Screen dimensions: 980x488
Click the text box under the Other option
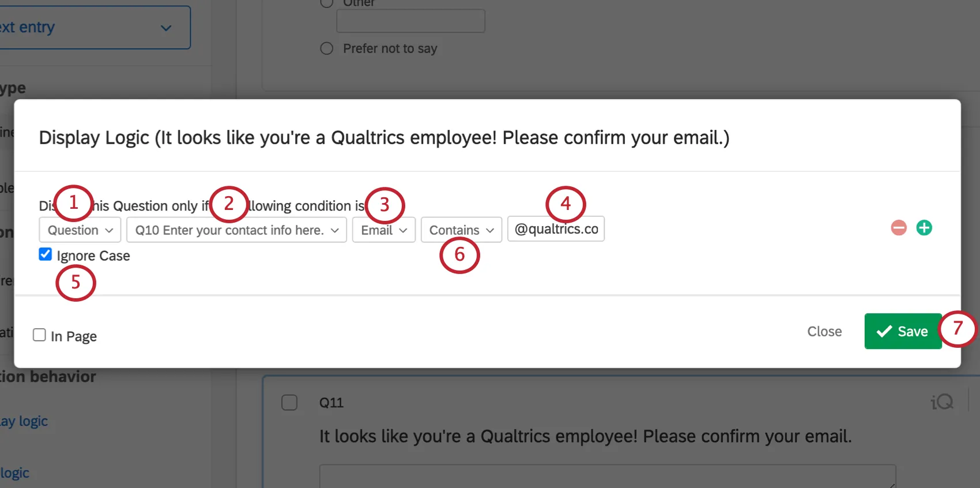(x=410, y=20)
